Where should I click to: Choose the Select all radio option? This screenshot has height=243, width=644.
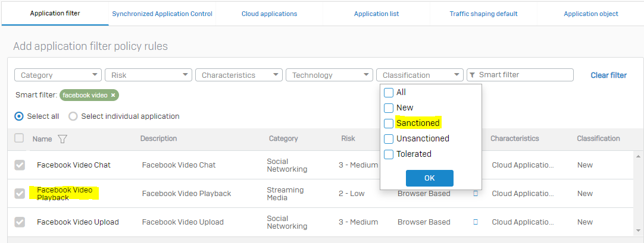(19, 116)
